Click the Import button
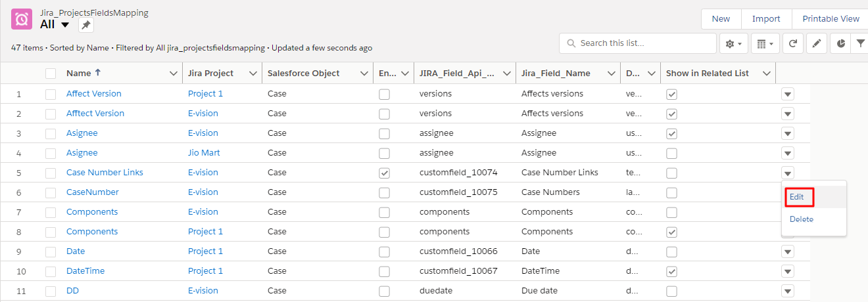Image resolution: width=868 pixels, height=302 pixels. pos(766,19)
